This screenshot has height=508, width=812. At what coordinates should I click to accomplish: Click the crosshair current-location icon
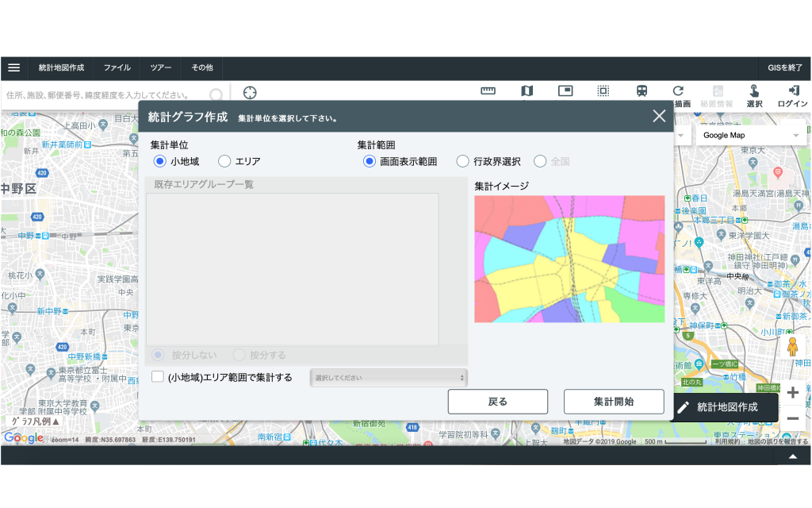[250, 92]
